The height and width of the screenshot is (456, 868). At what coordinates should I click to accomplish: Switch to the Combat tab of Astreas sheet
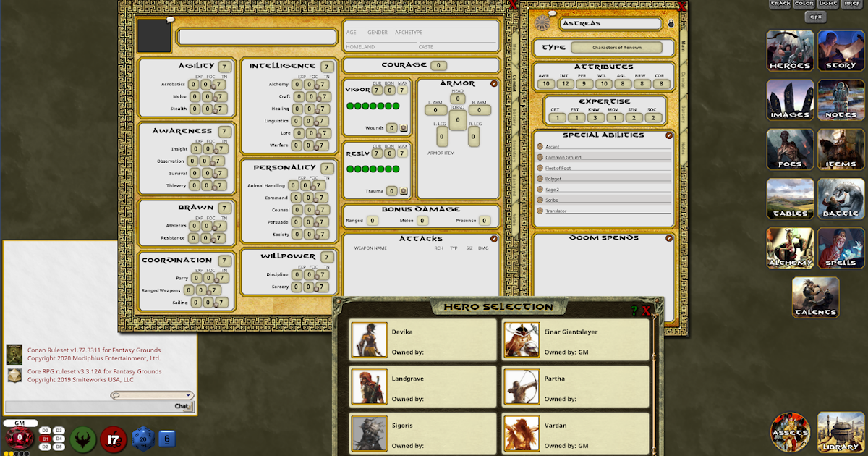pyautogui.click(x=683, y=81)
